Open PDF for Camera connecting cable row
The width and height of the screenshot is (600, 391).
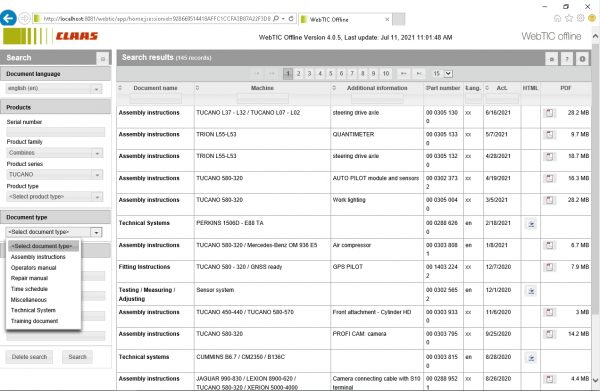tap(549, 379)
